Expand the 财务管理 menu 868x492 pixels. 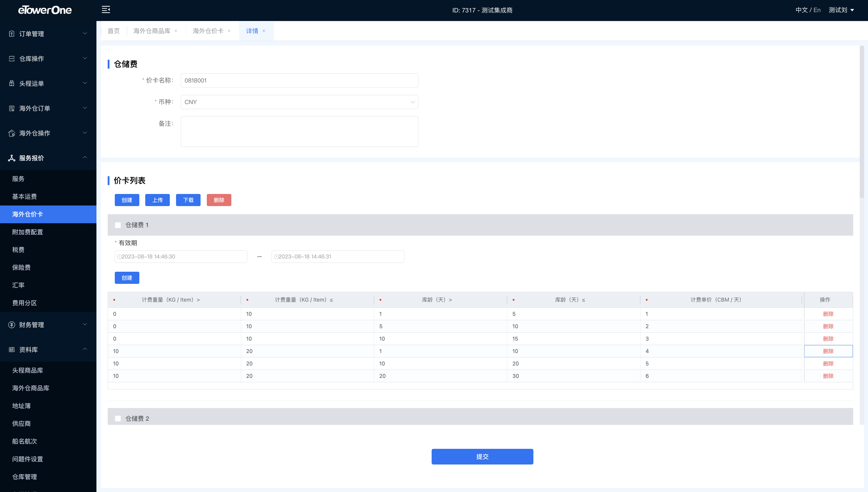tap(85, 324)
